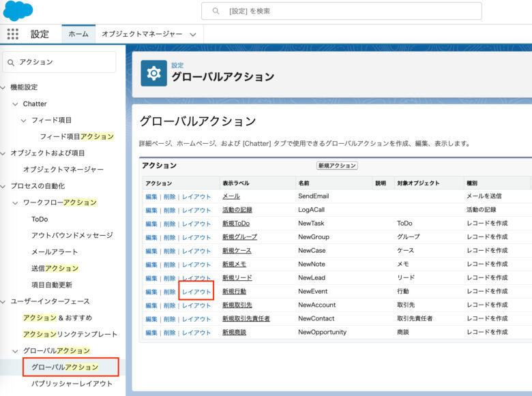532x396 pixels.
Task: Open パブリッシャーレイアウト in sidebar
Action: pos(72,384)
